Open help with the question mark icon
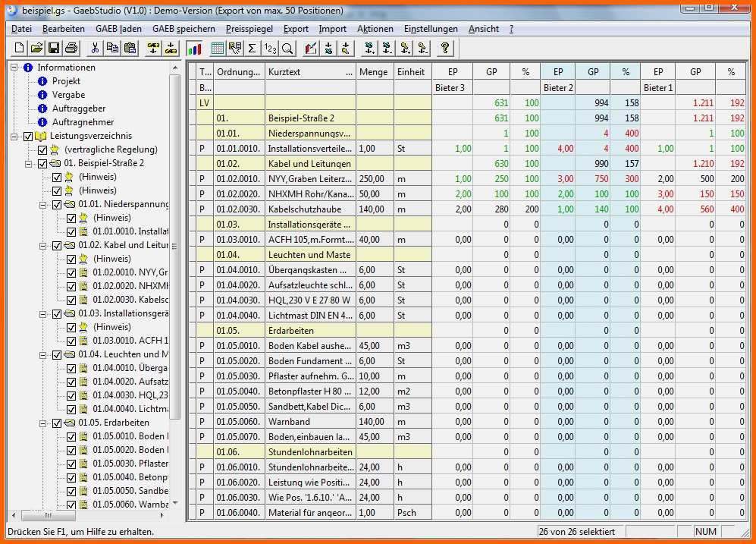 (445, 49)
